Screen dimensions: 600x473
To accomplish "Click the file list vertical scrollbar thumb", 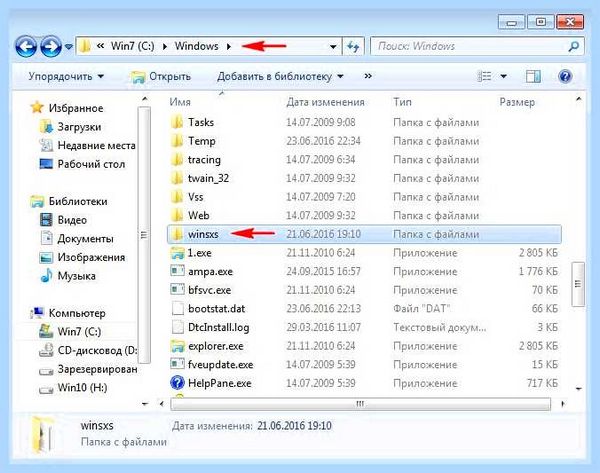I will coord(578,284).
